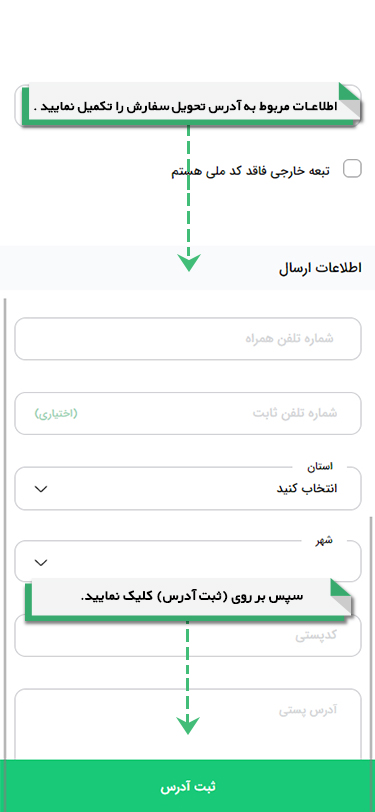Screen dimensions: 375x812
Task: Click the green '(اختیاری)' optional hint
Action: (x=56, y=413)
